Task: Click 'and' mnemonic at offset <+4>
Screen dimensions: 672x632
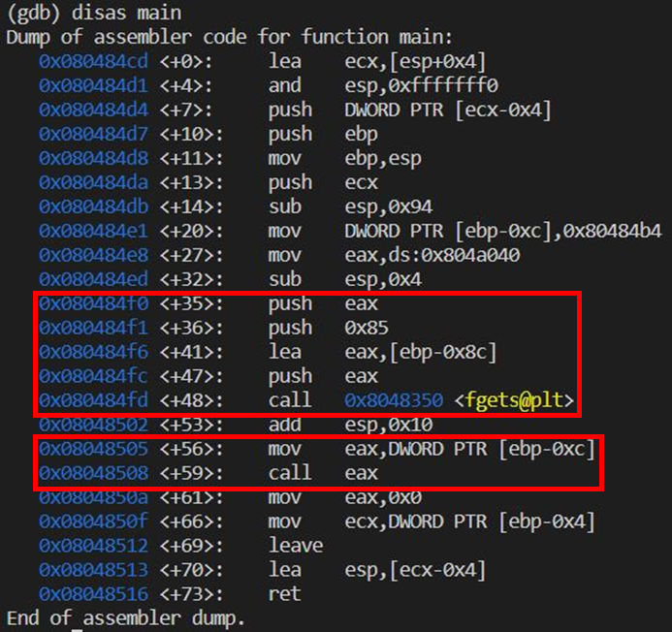Action: [x=285, y=85]
